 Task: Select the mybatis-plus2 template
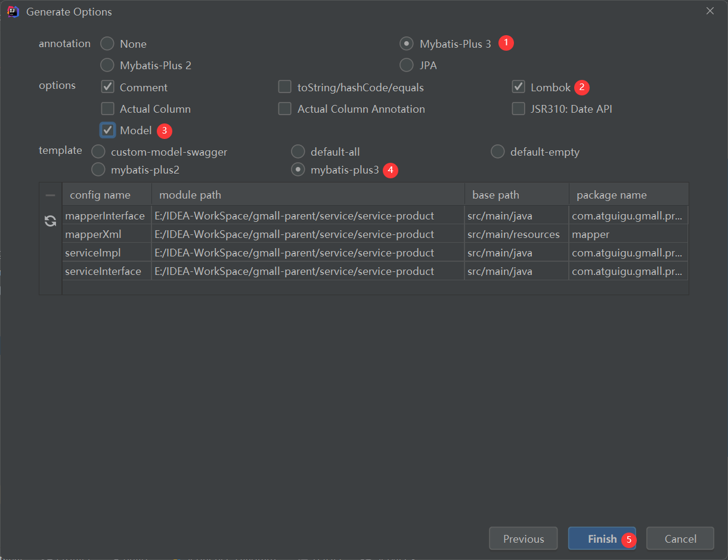point(98,170)
